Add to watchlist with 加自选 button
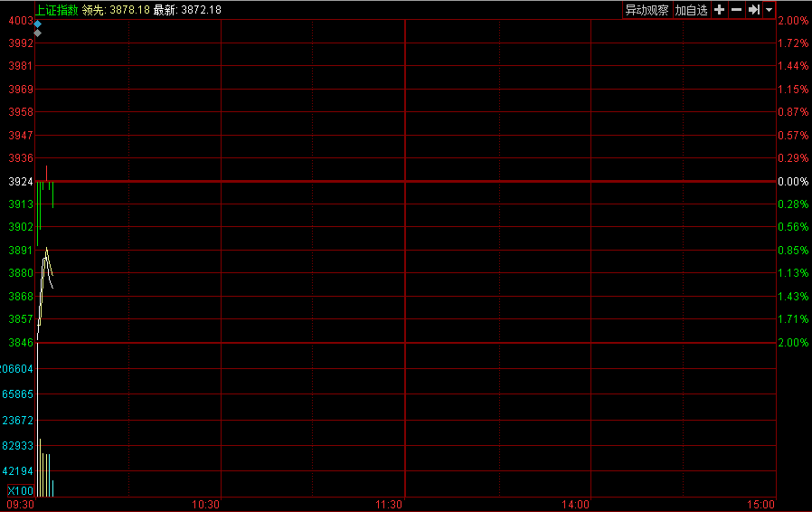The height and width of the screenshot is (512, 812). tap(691, 10)
